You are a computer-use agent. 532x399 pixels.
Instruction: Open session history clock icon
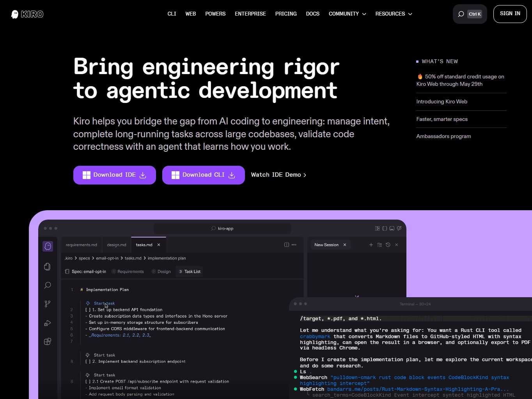click(x=388, y=245)
